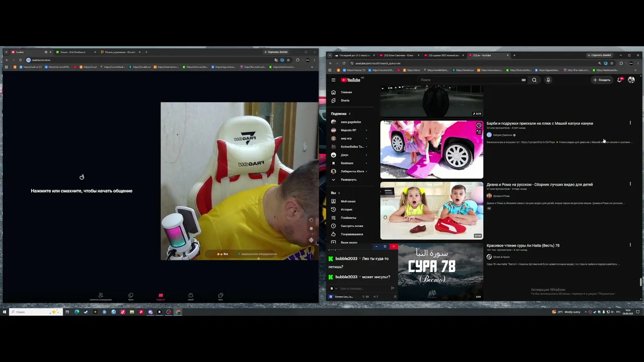Open the Сура 78 video thumbnail
This screenshot has height=362, width=644.
point(441,271)
